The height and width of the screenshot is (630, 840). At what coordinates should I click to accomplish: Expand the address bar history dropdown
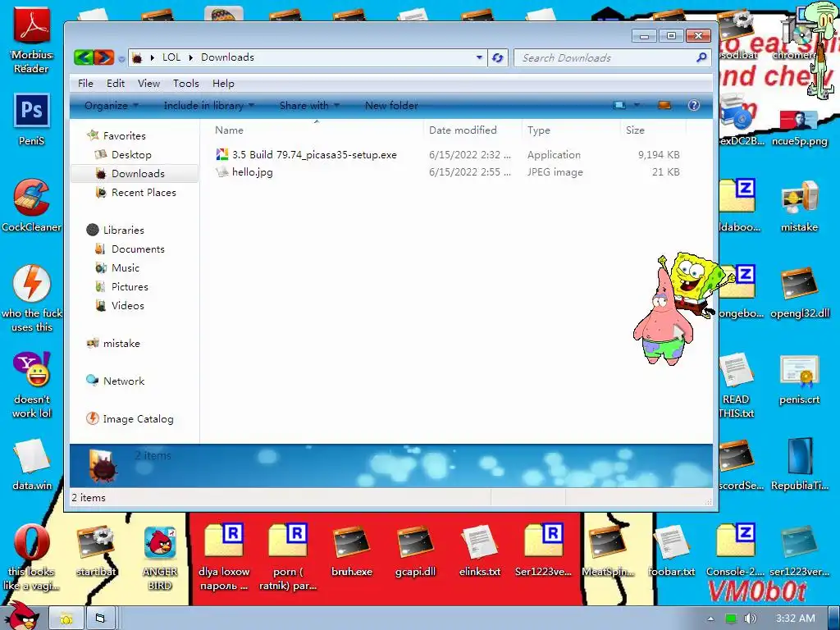[479, 57]
